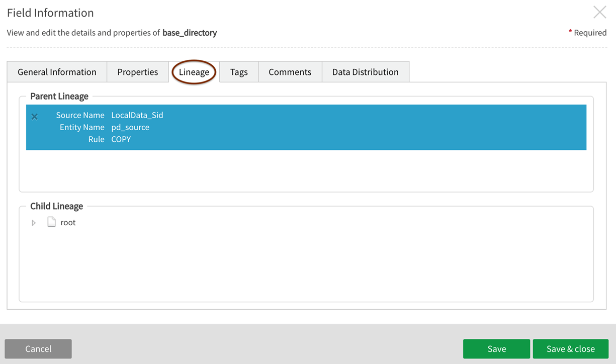Viewport: 616px width, 364px height.
Task: Click the Source Name label
Action: (80, 115)
